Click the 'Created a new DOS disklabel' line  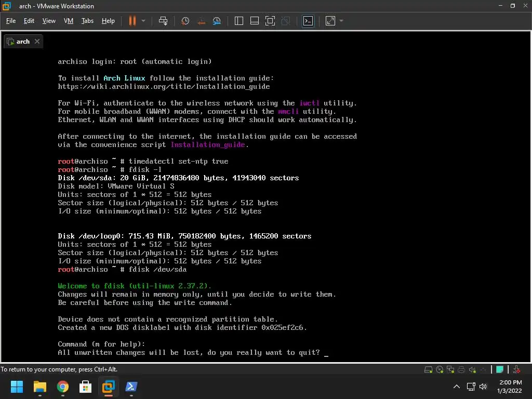(182, 327)
